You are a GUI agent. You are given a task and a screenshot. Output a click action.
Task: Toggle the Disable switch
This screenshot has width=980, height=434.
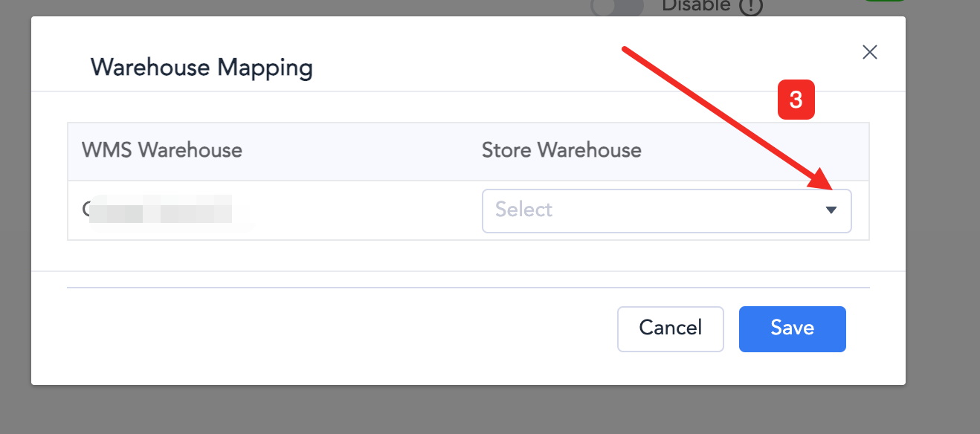click(617, 6)
